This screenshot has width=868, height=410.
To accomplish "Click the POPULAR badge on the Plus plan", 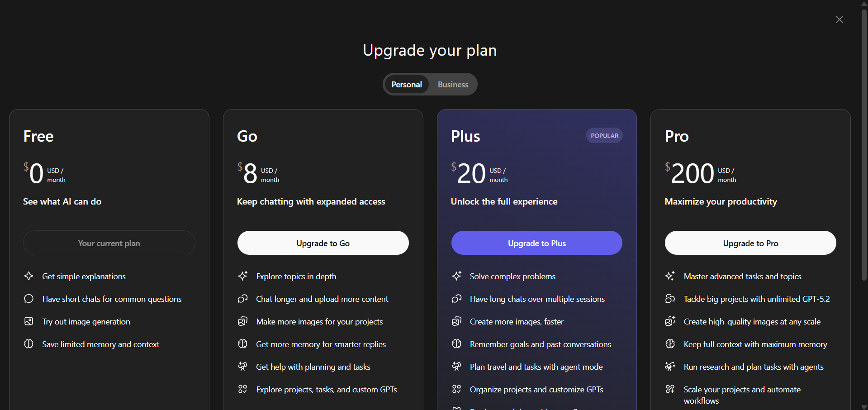I will coord(604,135).
